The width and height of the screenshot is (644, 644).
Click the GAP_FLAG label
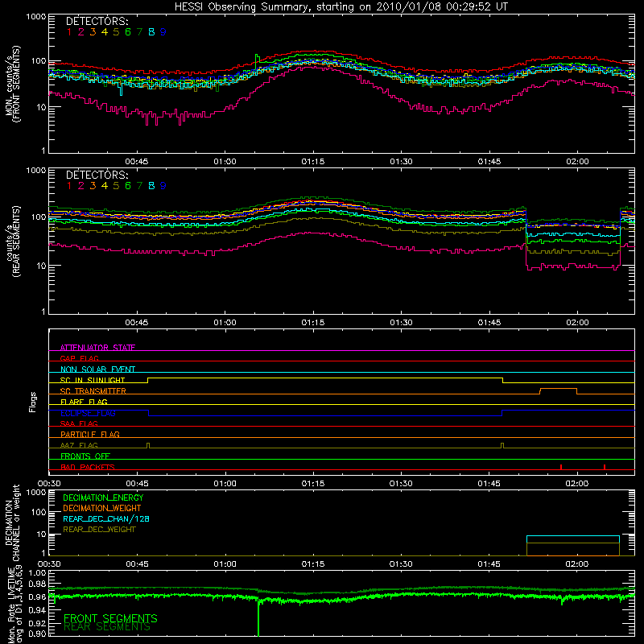coord(79,358)
